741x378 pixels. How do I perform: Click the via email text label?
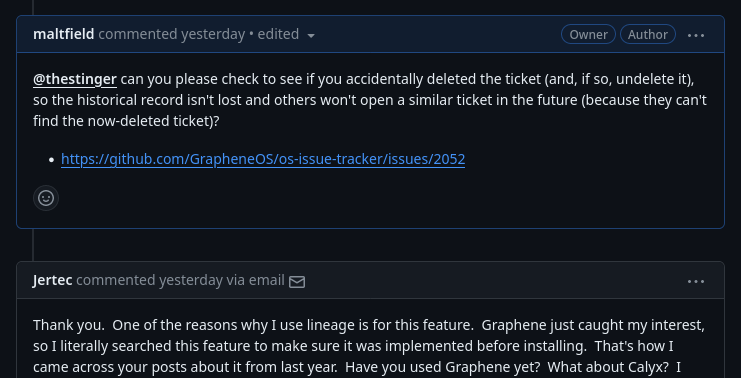(x=255, y=280)
